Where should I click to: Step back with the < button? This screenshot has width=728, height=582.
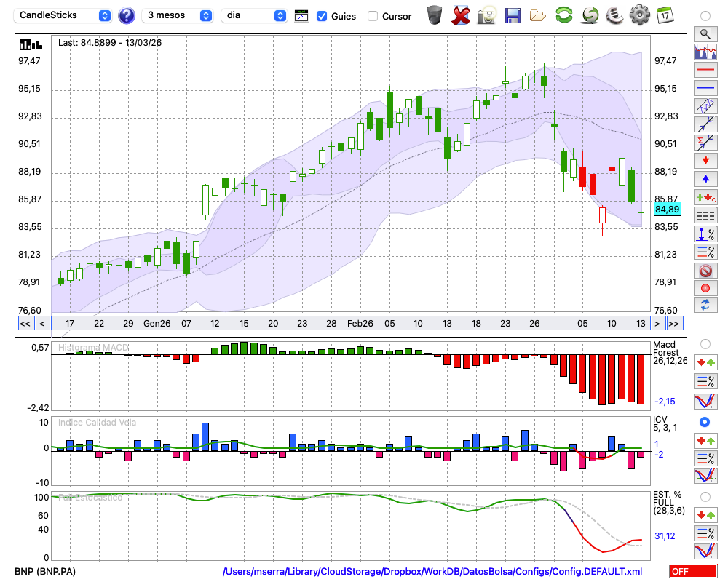click(42, 324)
